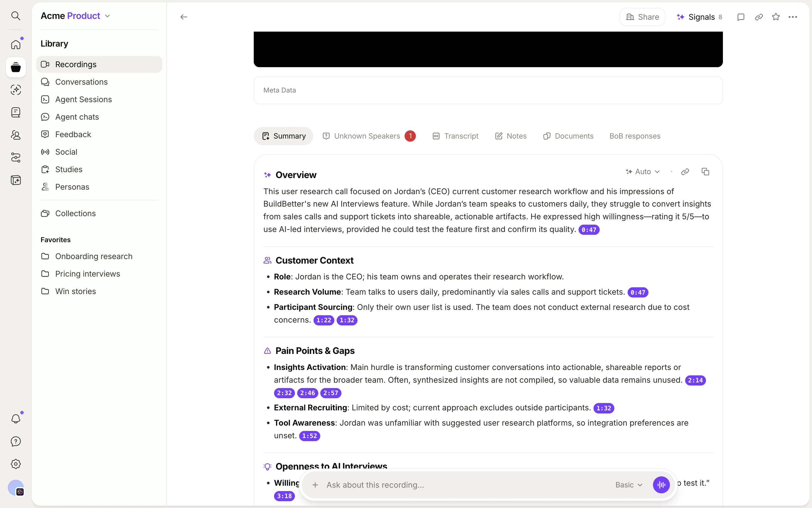Copy the summary link in Overview header
This screenshot has height=508, width=812.
click(x=685, y=172)
